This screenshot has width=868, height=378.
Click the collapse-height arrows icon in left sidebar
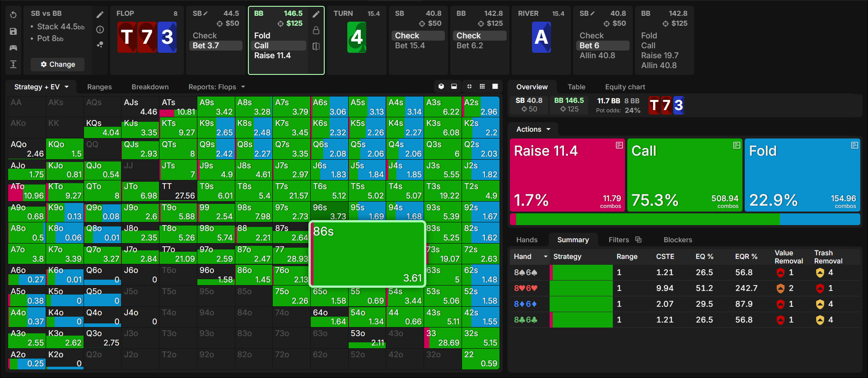pos(14,64)
